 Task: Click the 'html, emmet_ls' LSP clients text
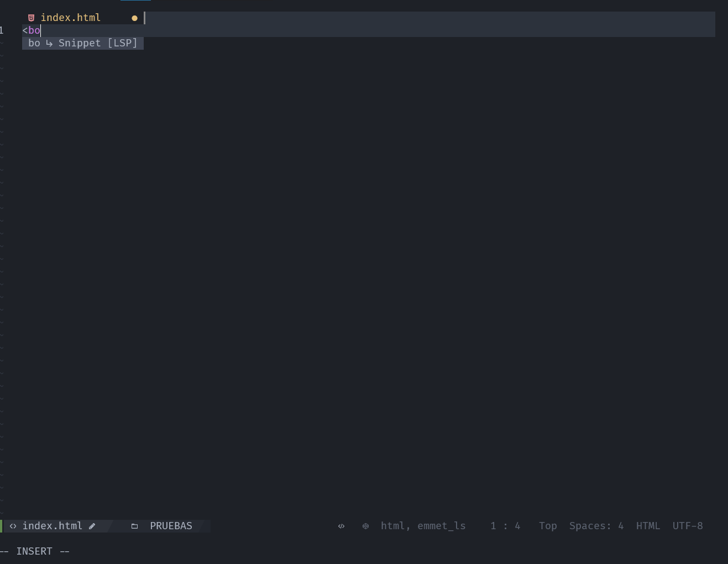tap(423, 526)
